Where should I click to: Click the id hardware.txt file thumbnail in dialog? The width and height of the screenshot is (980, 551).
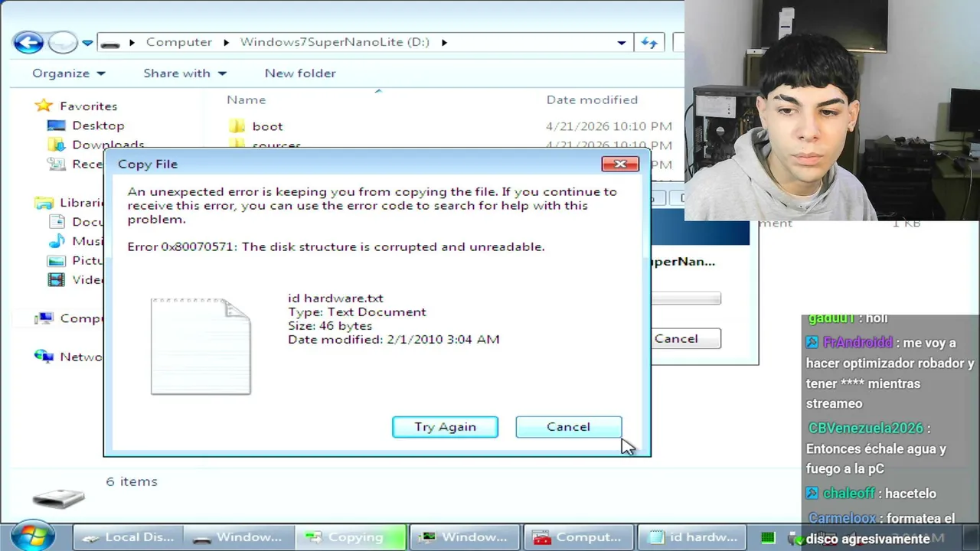[201, 347]
